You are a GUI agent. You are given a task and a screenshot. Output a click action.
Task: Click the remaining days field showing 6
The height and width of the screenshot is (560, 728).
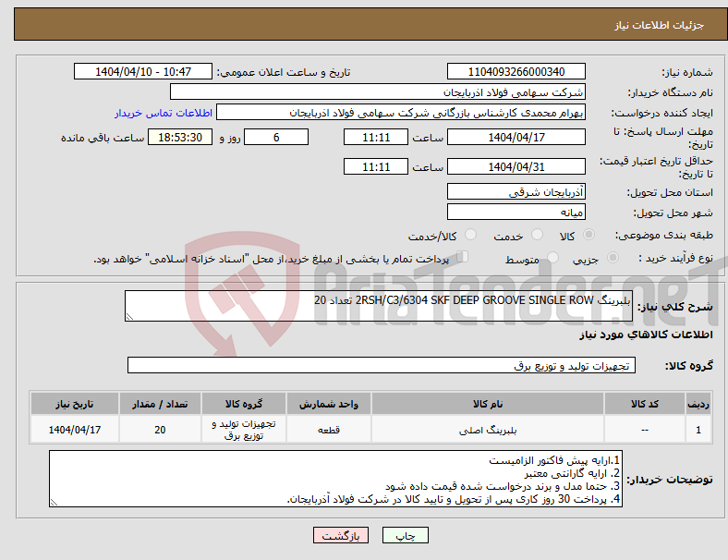276,137
